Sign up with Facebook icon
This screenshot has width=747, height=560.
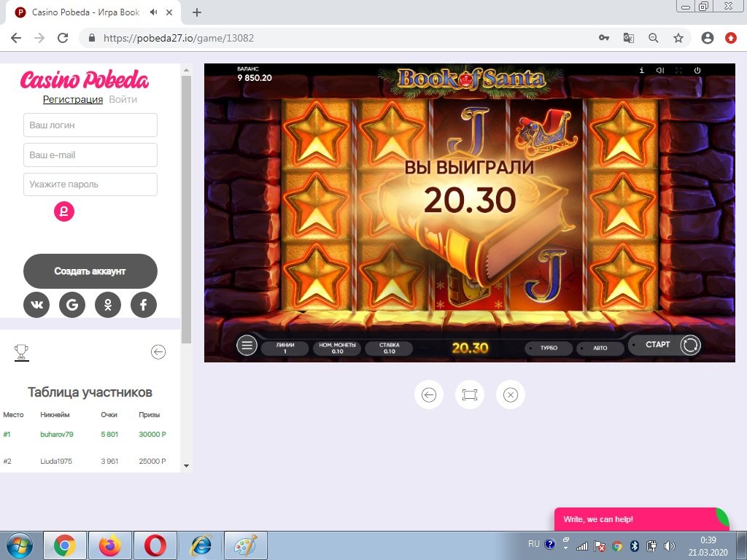(x=144, y=305)
